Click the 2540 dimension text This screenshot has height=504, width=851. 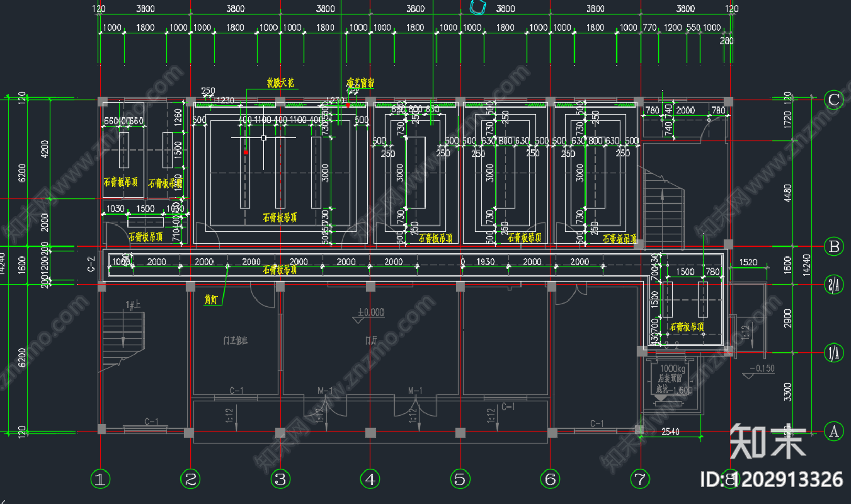(669, 432)
